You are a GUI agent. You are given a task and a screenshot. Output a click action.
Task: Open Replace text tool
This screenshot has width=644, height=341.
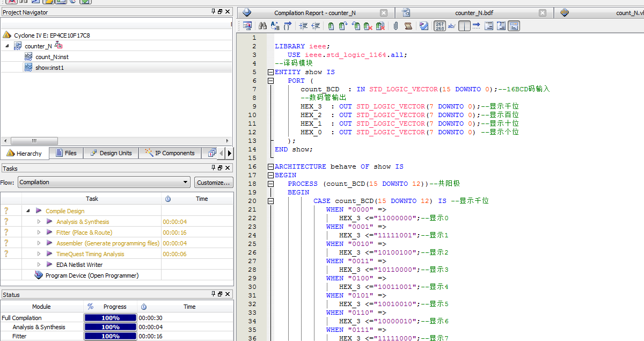275,25
